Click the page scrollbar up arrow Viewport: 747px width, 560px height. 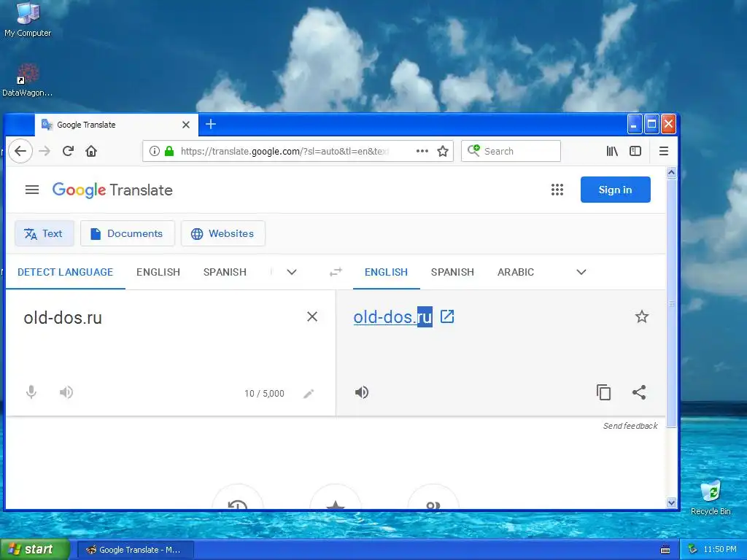tap(671, 172)
